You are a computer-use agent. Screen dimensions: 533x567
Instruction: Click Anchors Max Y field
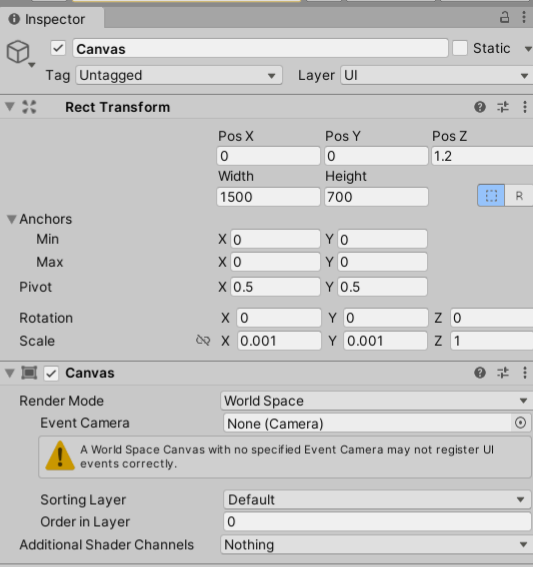click(x=383, y=262)
